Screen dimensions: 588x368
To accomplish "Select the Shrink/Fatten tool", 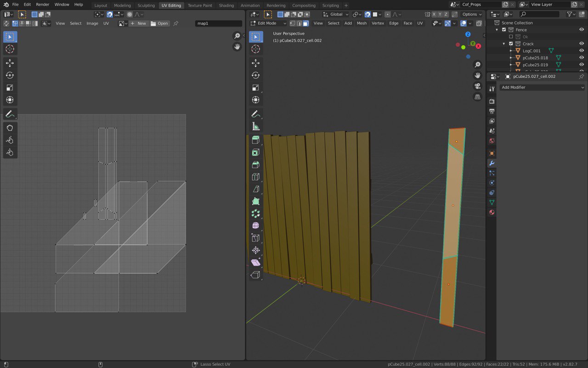I will click(256, 250).
